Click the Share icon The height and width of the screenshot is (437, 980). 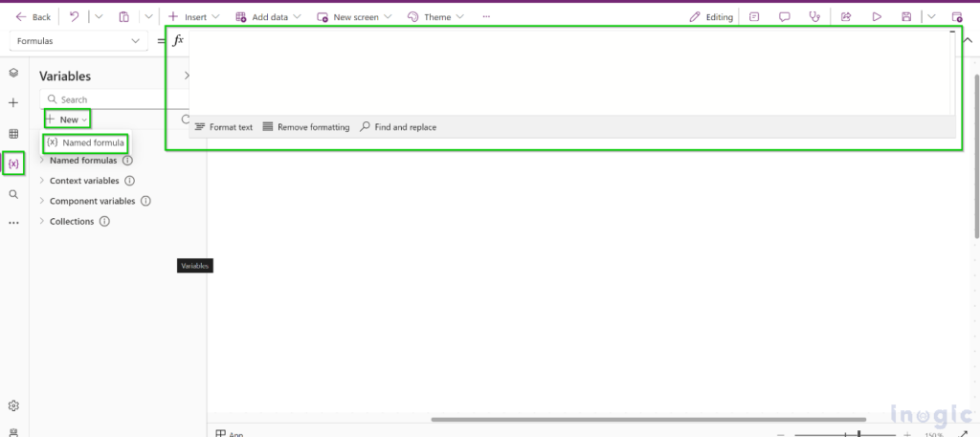(x=846, y=17)
